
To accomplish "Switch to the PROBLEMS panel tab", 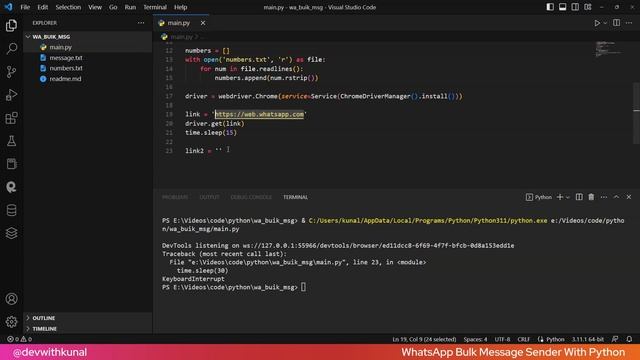I will [175, 197].
